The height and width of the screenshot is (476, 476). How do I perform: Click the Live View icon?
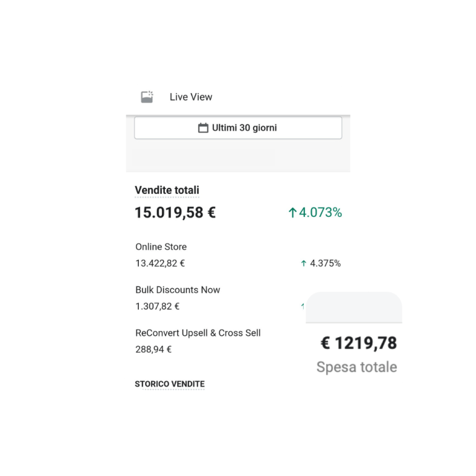point(147,97)
